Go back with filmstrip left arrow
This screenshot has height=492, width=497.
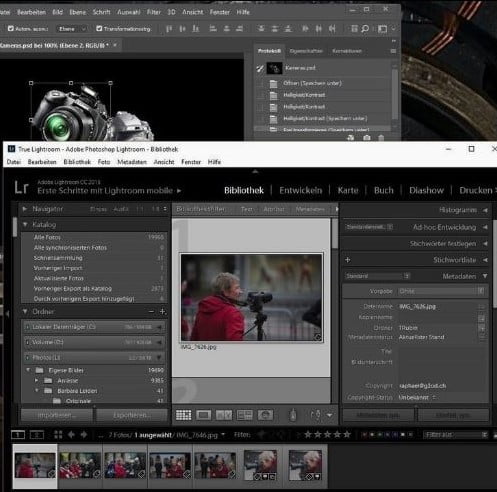coord(71,435)
